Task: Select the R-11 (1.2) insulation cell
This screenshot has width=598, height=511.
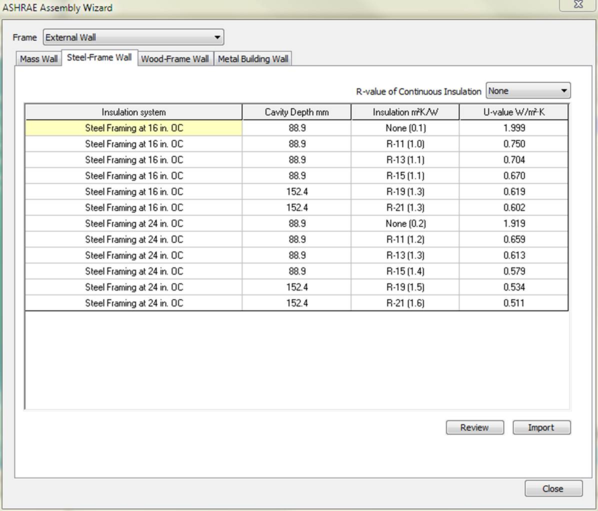Action: 405,239
